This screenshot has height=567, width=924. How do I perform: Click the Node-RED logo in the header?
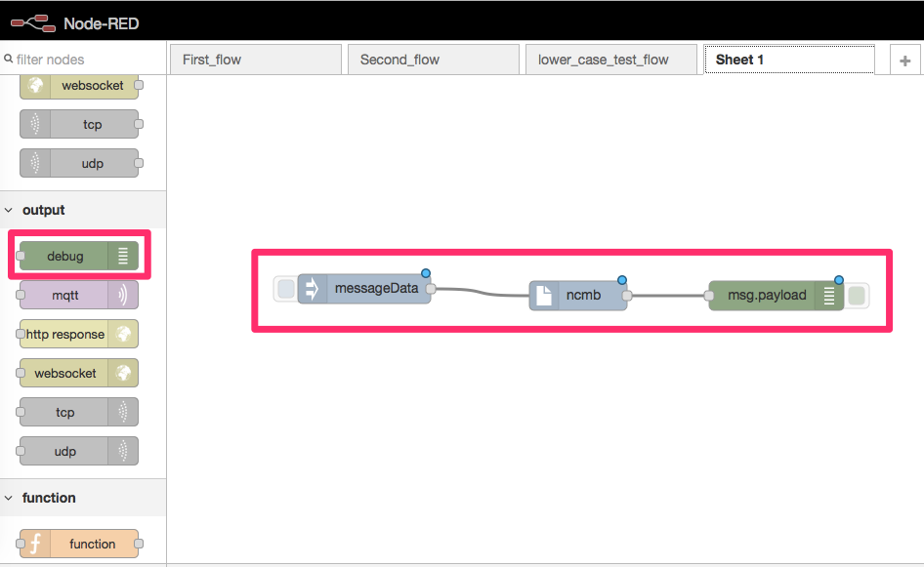(34, 21)
